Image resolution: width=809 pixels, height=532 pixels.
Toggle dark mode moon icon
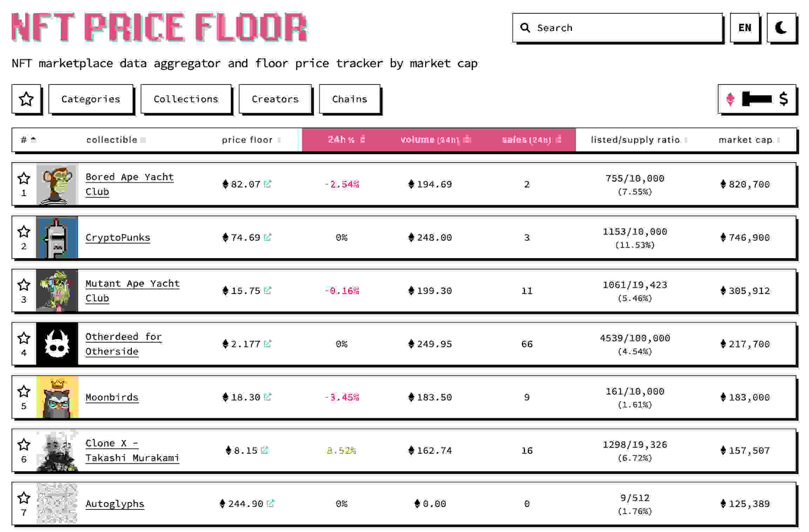coord(781,28)
